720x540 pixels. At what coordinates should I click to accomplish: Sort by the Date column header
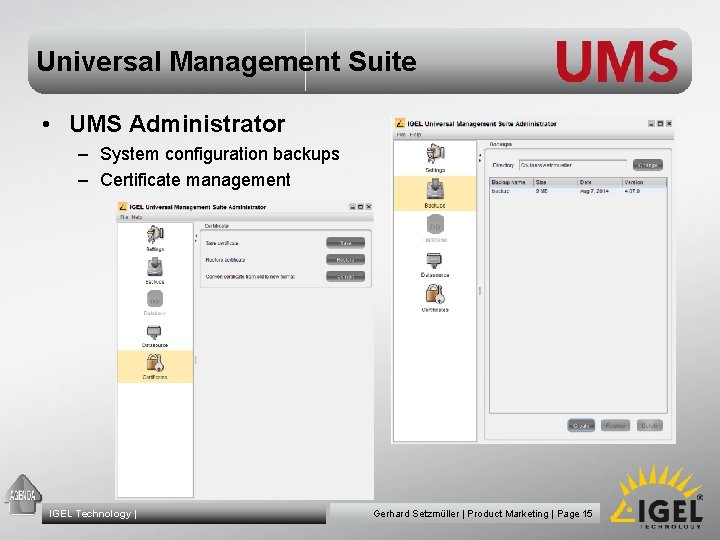point(599,182)
